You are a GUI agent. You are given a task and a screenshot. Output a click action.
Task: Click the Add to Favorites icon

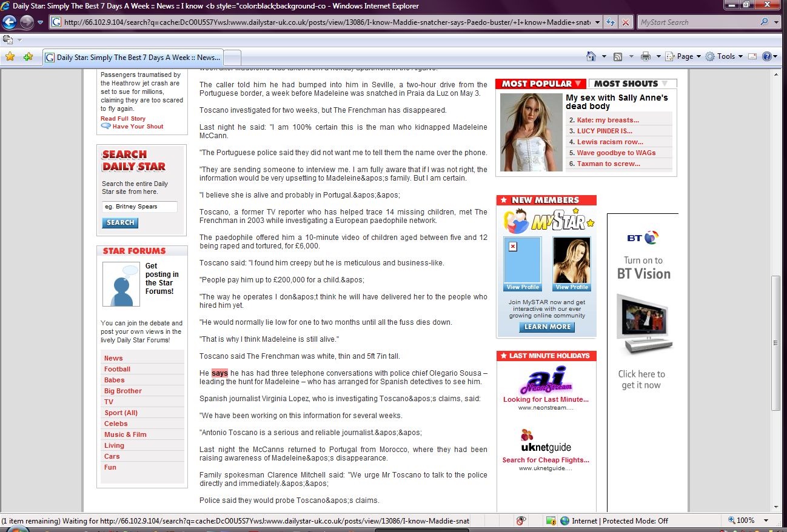(28, 57)
